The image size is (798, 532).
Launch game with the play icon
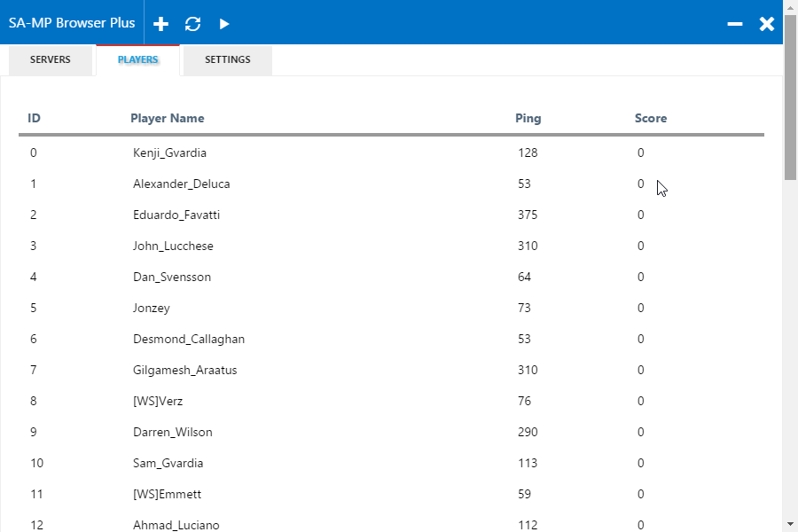coord(224,24)
